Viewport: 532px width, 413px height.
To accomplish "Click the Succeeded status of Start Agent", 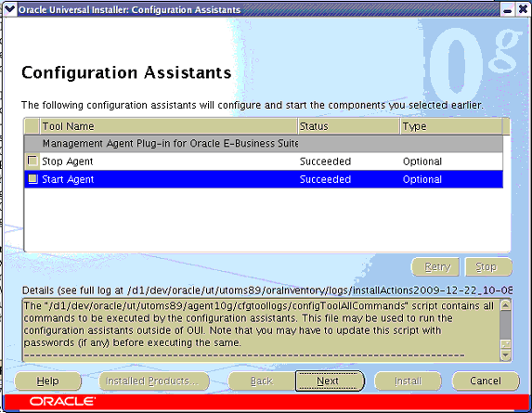I will [x=325, y=179].
